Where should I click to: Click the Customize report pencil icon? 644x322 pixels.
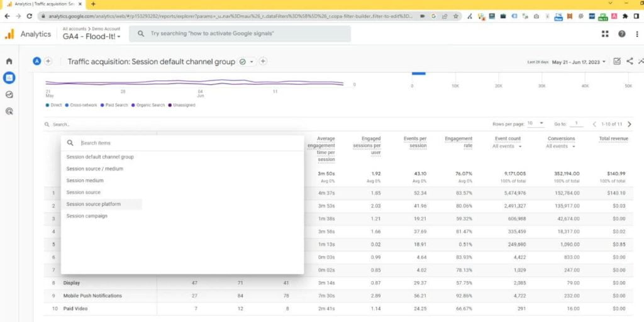[616, 61]
